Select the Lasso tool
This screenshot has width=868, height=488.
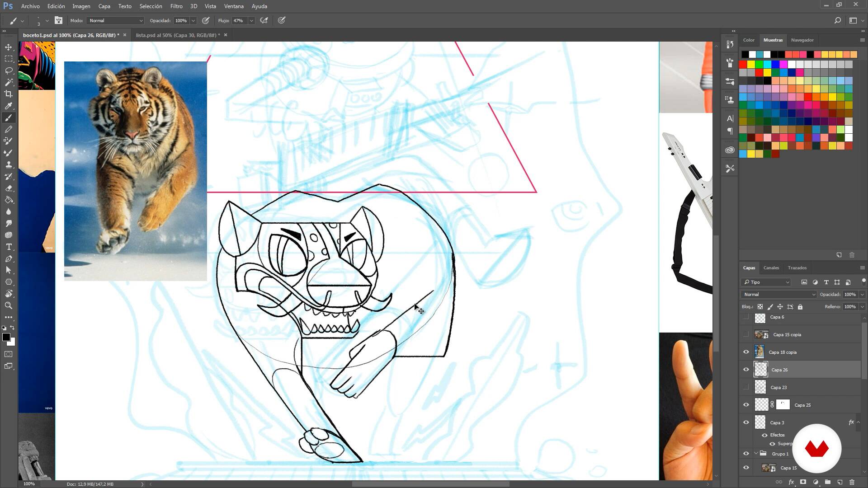coord(9,70)
